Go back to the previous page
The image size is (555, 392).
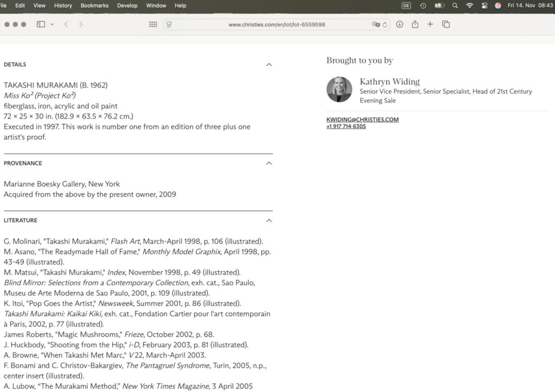[66, 24]
